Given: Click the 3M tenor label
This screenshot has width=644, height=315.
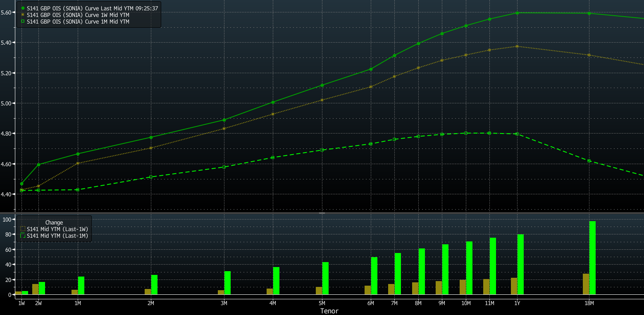Looking at the screenshot, I should coord(224,303).
